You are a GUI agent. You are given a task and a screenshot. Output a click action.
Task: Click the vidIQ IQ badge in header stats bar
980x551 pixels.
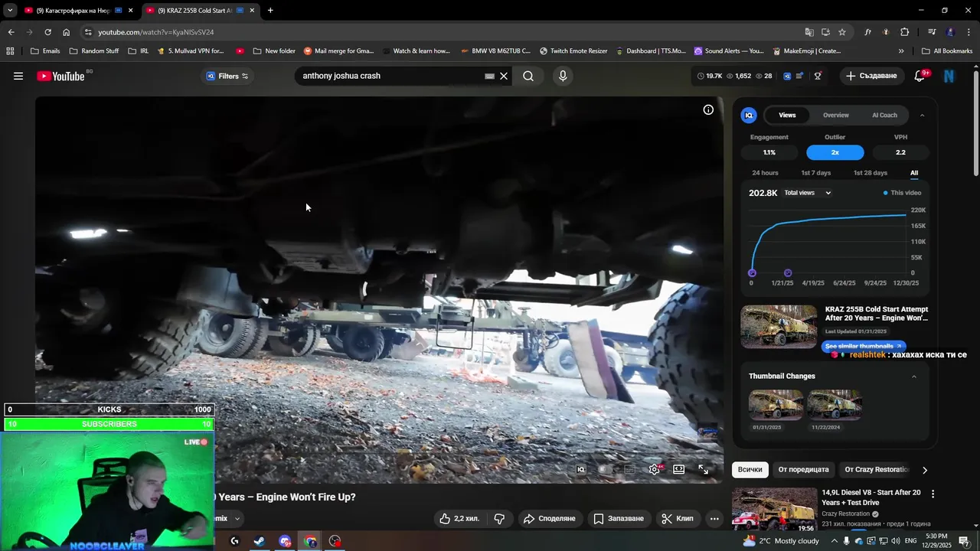tap(787, 76)
